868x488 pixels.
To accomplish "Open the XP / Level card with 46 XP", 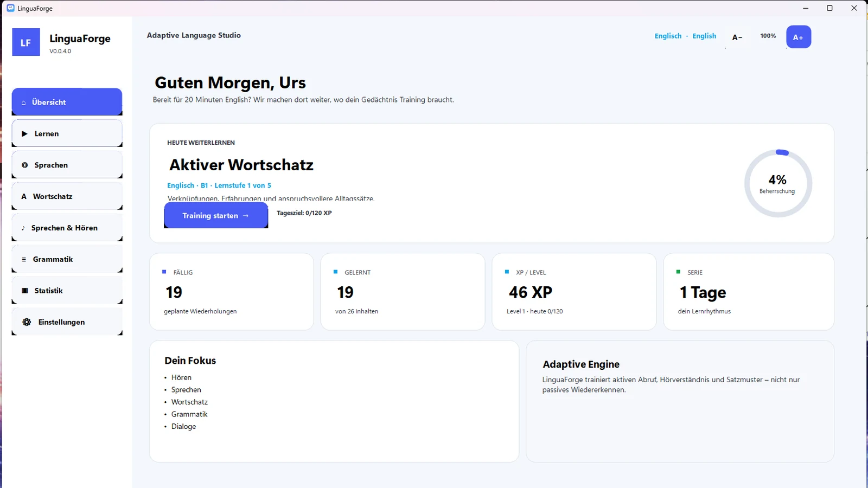I will [x=574, y=292].
